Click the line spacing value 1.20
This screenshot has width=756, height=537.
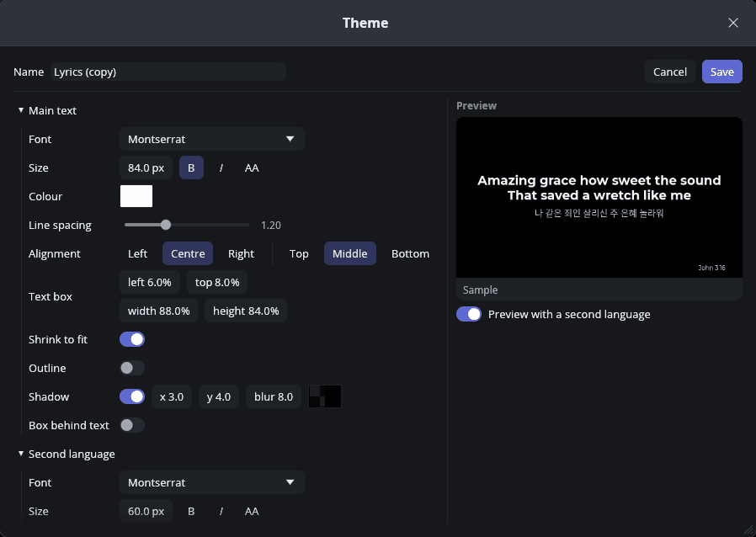(x=271, y=225)
